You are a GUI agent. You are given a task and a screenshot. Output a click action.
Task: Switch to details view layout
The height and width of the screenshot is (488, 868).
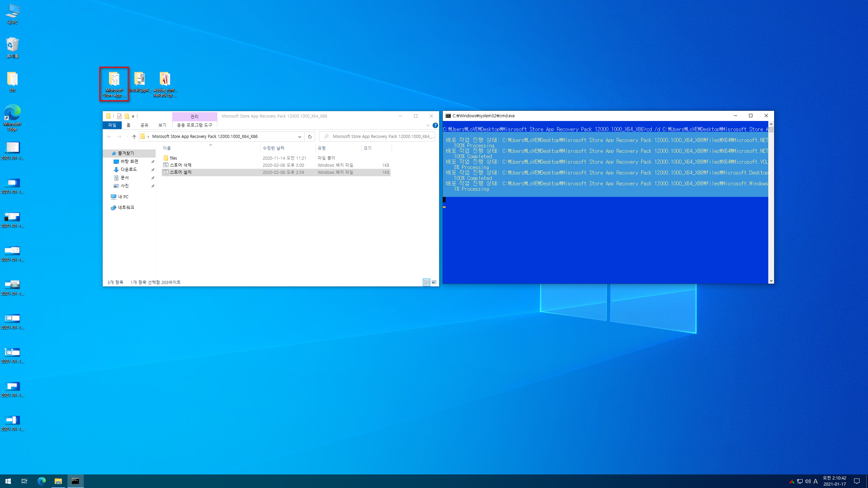pos(427,282)
